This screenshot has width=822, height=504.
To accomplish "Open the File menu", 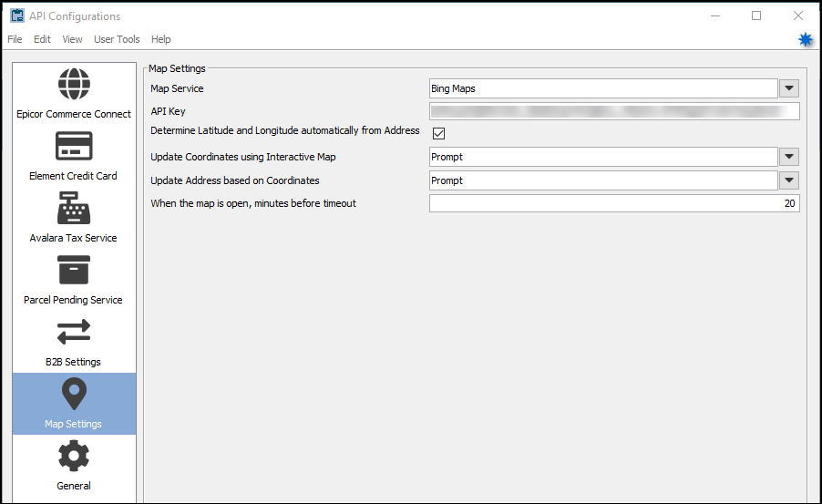I will pos(15,39).
